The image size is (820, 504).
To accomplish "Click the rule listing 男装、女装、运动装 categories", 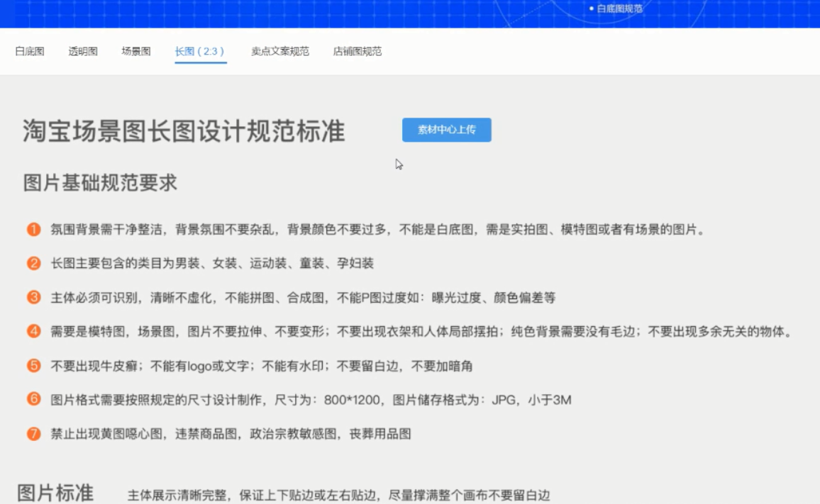I will (x=212, y=264).
